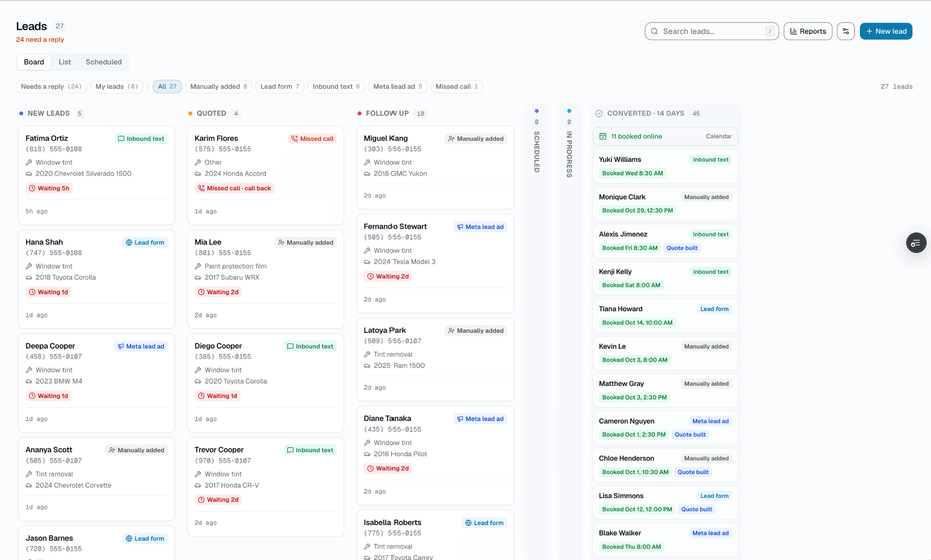Open the filter settings sliders icon
This screenshot has height=560, width=931.
click(x=845, y=31)
